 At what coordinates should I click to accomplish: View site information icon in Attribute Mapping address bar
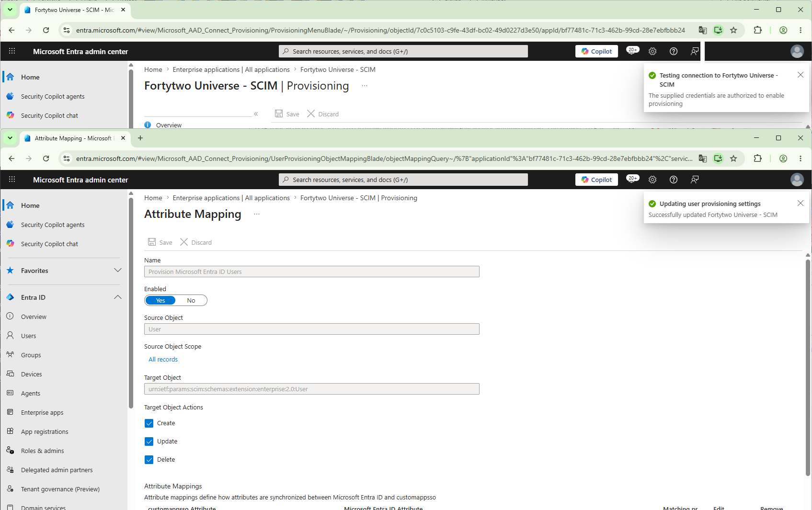(67, 159)
